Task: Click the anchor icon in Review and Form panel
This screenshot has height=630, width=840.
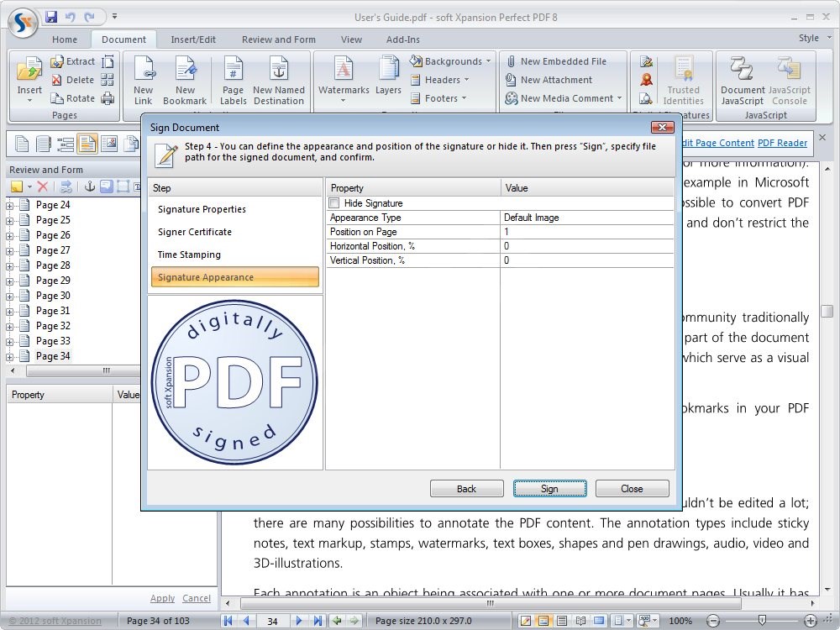Action: pos(90,186)
